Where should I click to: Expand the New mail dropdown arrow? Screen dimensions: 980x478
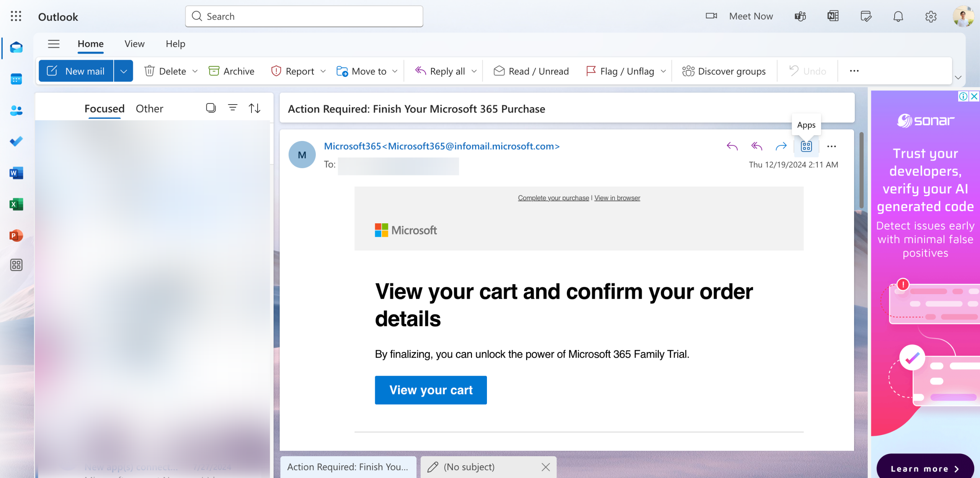tap(123, 71)
